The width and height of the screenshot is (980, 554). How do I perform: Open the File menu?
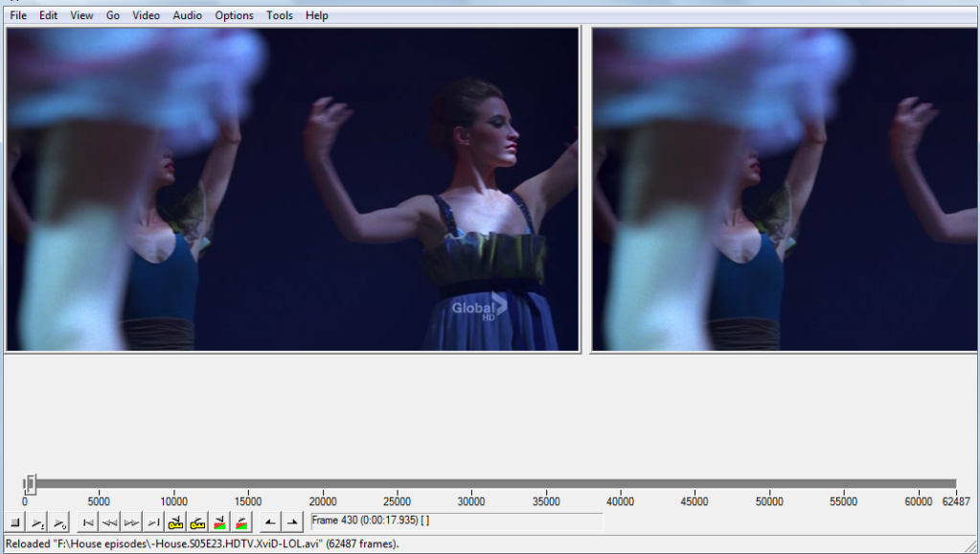[x=18, y=15]
